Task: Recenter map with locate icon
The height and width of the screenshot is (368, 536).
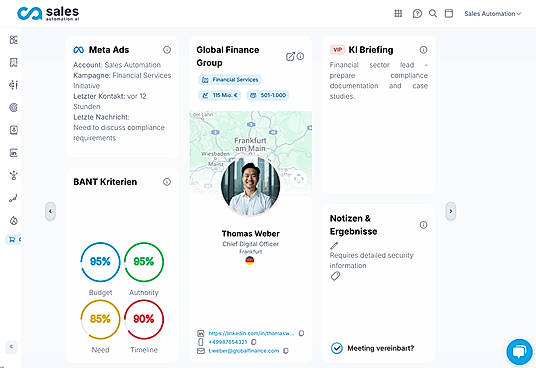Action: coord(298,179)
